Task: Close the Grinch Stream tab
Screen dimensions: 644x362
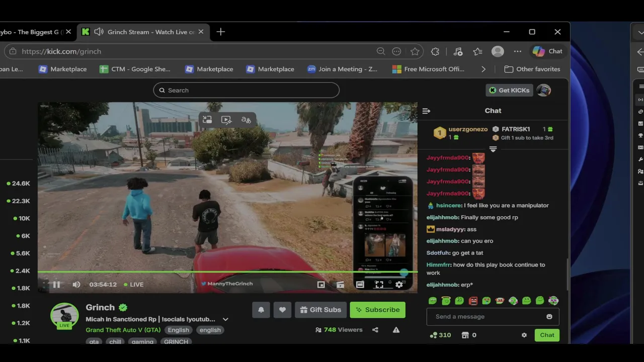Action: [201, 32]
